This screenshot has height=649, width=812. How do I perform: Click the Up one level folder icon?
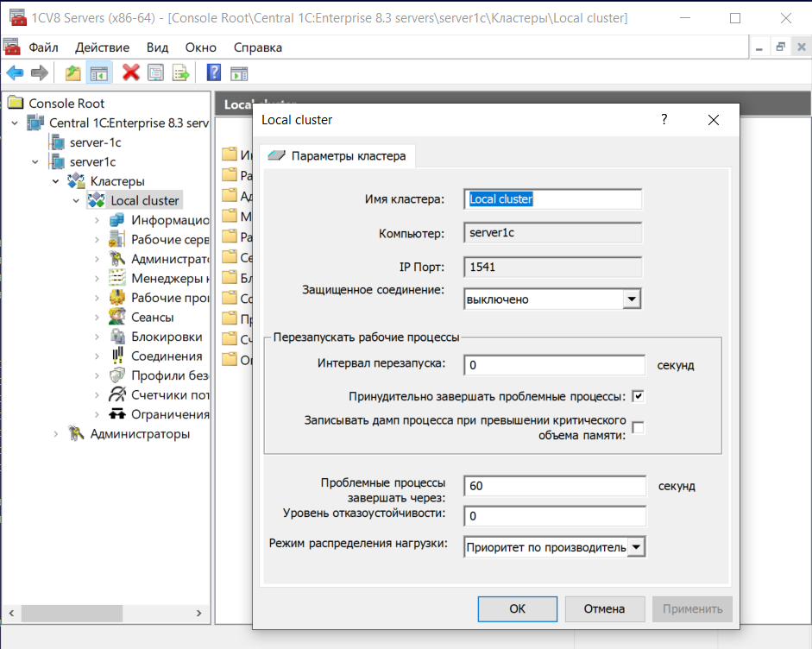[73, 72]
